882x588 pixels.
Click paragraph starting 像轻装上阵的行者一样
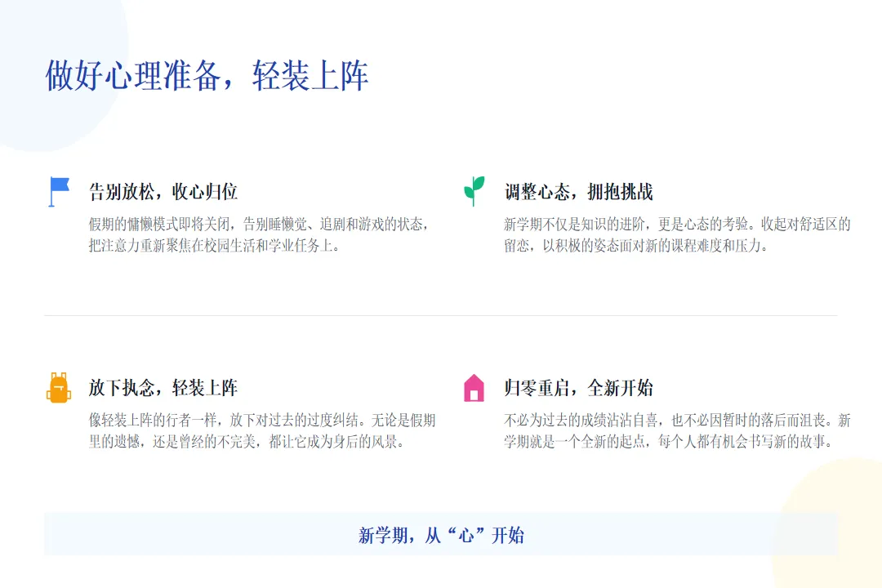(x=262, y=430)
